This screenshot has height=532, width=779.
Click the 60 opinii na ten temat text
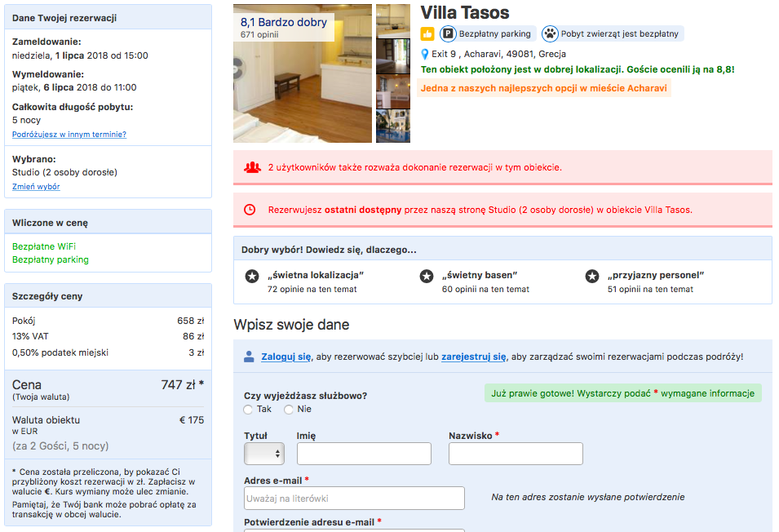[485, 289]
